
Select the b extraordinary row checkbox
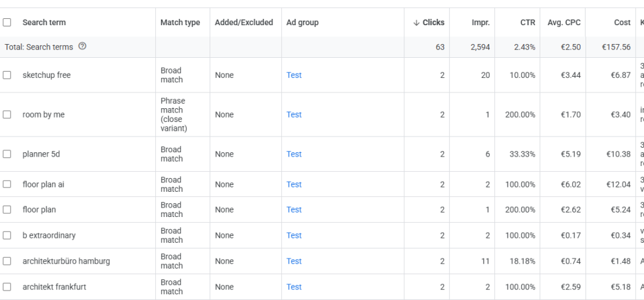coord(7,235)
